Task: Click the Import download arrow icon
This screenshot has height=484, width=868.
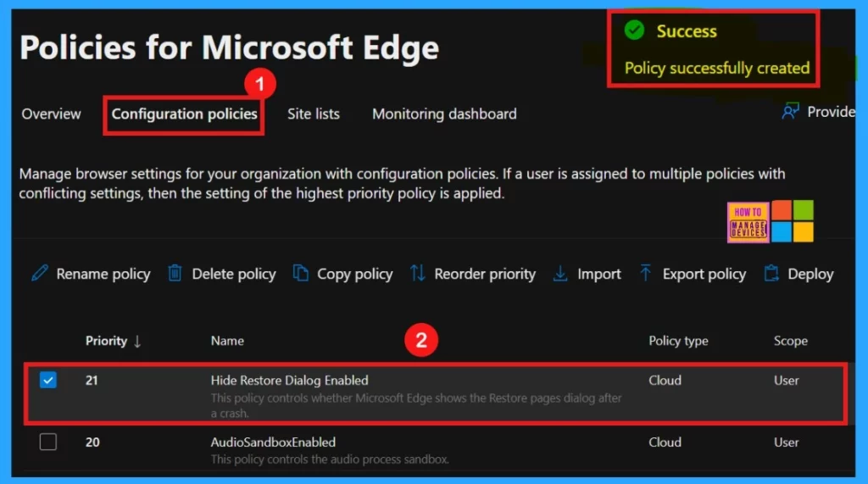Action: [x=560, y=273]
